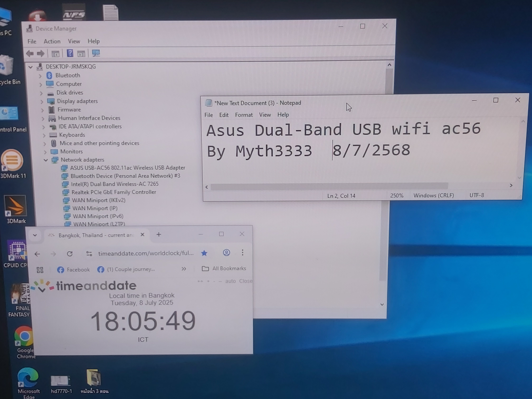Open the Couple journey bookmark
The height and width of the screenshot is (399, 532).
(x=126, y=269)
